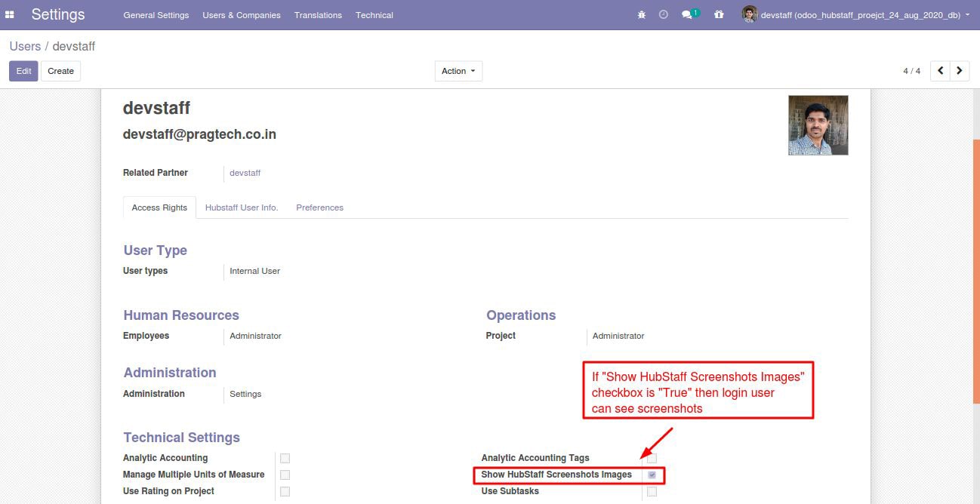
Task: Click the gift icon in navbar
Action: point(719,14)
